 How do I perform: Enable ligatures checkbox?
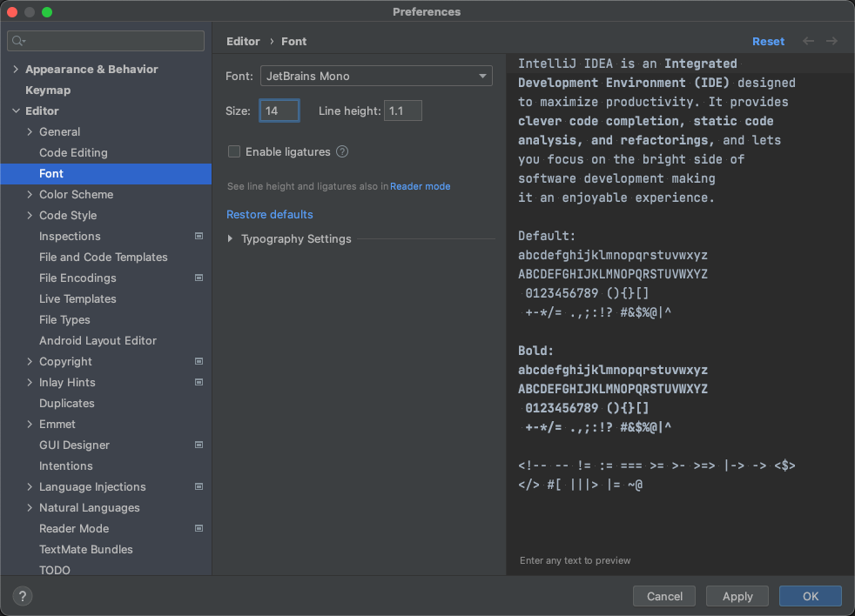pos(234,151)
